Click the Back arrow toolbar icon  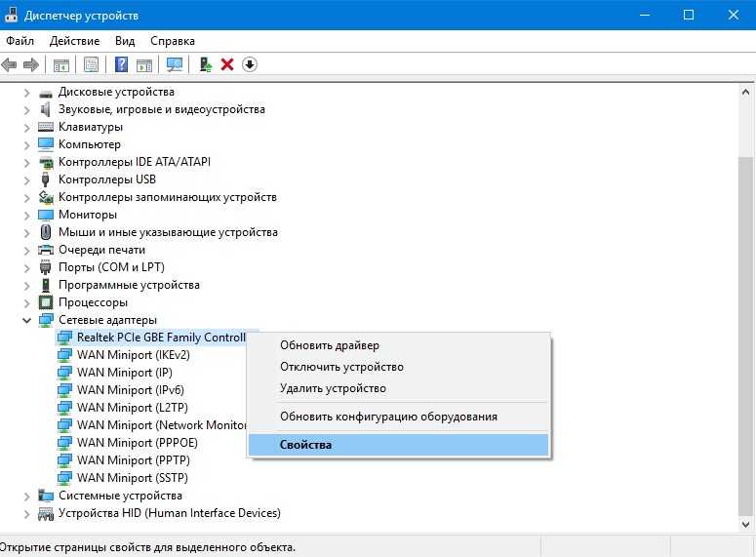[x=9, y=64]
